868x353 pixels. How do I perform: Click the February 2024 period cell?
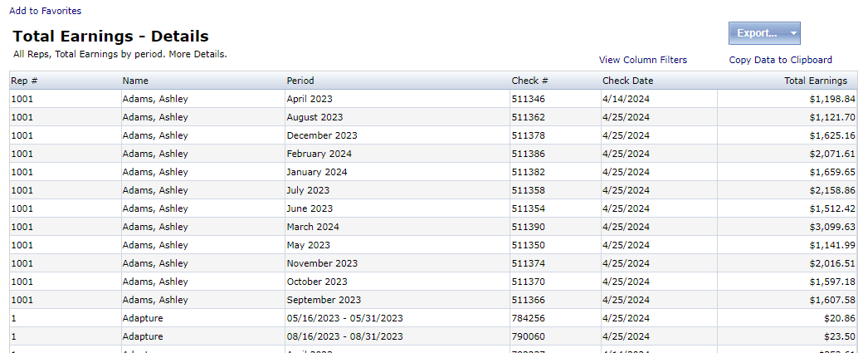tap(319, 154)
